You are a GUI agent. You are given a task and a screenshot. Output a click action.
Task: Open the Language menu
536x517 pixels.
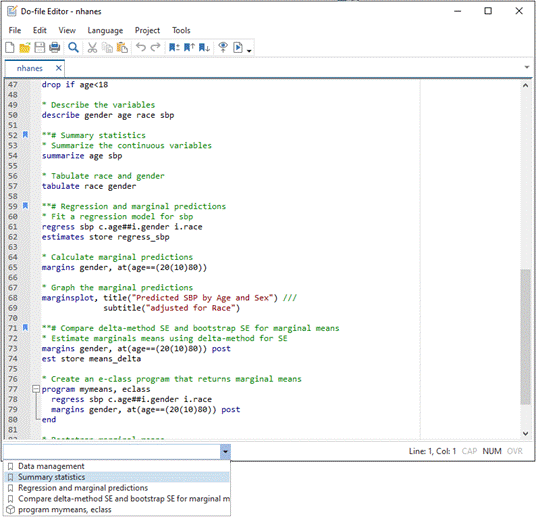105,30
